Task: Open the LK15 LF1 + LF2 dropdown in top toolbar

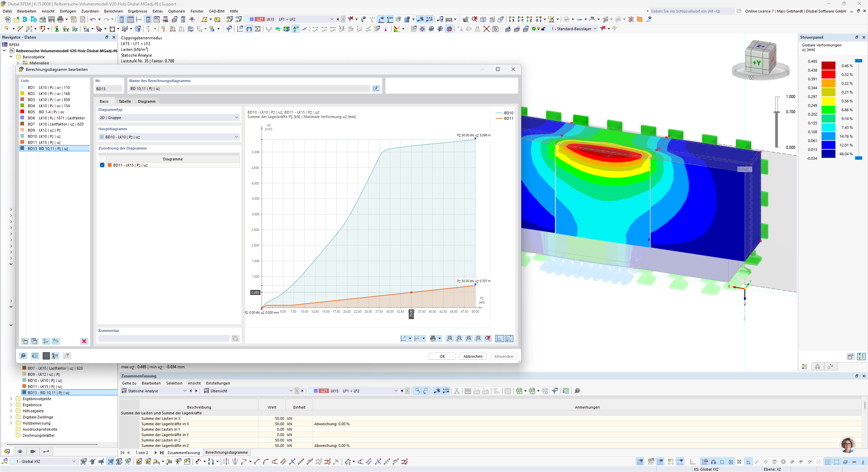Action: coord(289,19)
